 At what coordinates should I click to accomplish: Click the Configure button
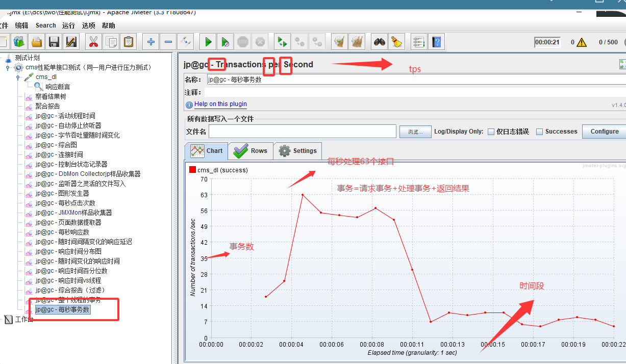point(604,132)
